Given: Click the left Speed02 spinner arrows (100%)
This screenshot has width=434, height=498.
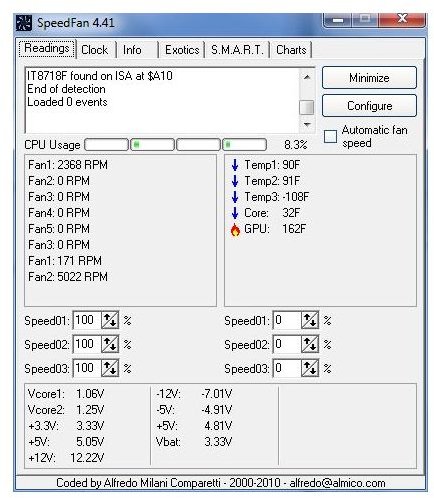Looking at the screenshot, I should (110, 344).
